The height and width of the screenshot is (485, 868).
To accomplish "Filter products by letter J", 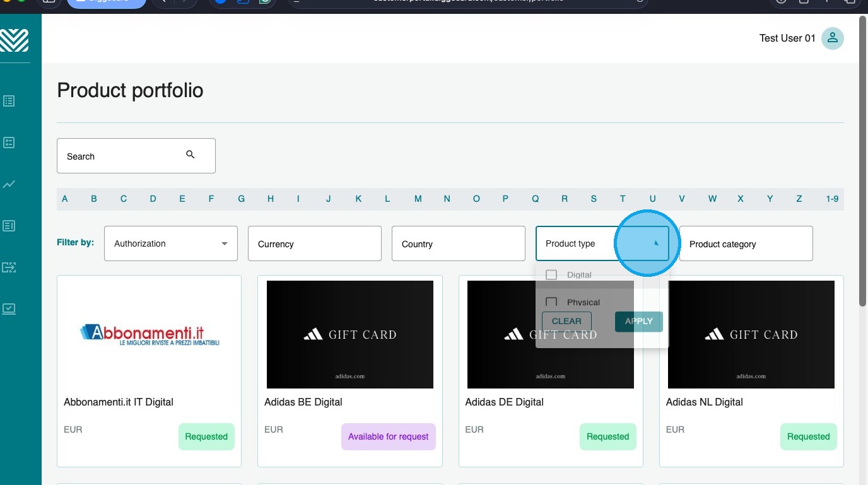I will point(329,199).
